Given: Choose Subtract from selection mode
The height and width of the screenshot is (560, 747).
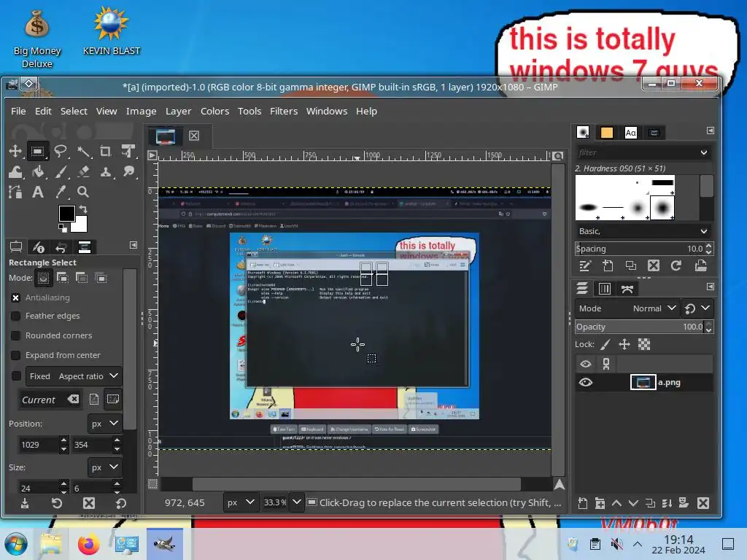Looking at the screenshot, I should coord(82,278).
